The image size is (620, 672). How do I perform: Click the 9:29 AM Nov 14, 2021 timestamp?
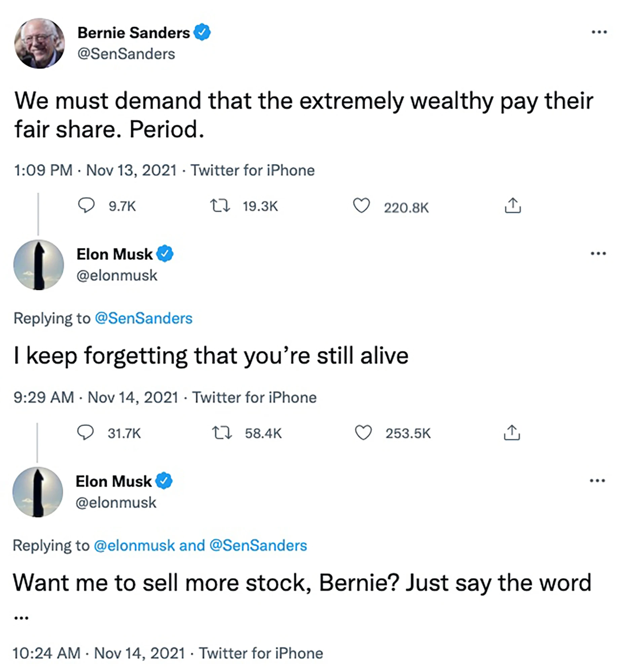[96, 397]
